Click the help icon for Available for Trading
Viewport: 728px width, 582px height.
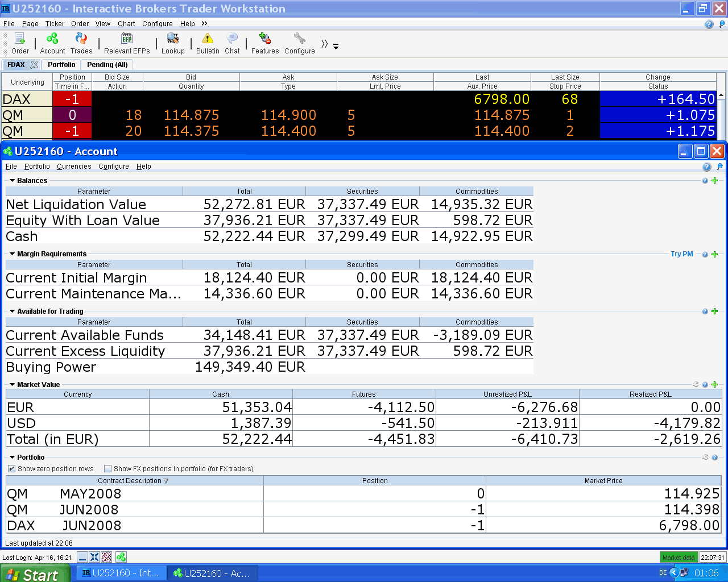point(705,311)
